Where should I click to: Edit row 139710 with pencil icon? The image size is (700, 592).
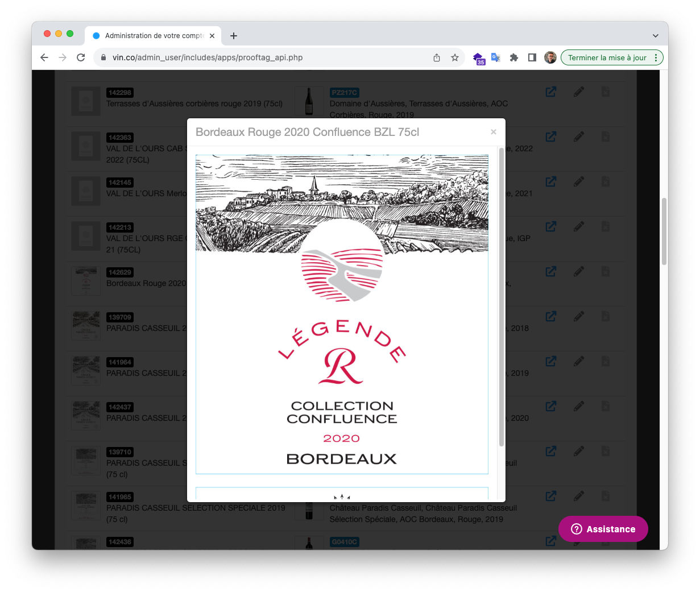point(579,451)
